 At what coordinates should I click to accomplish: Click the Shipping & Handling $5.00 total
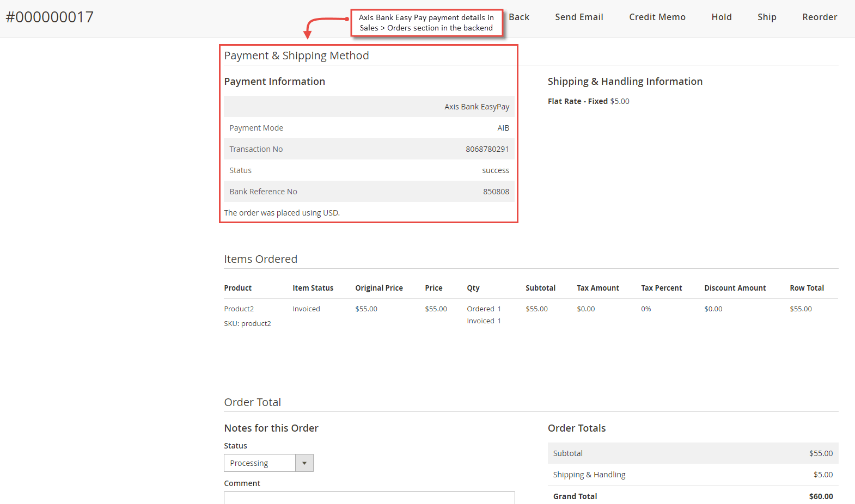tap(823, 475)
